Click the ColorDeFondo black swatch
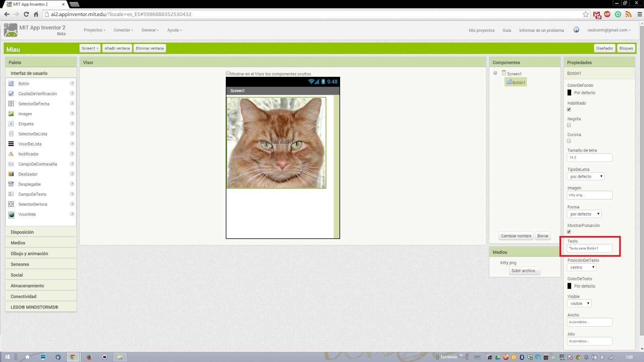 click(x=569, y=93)
